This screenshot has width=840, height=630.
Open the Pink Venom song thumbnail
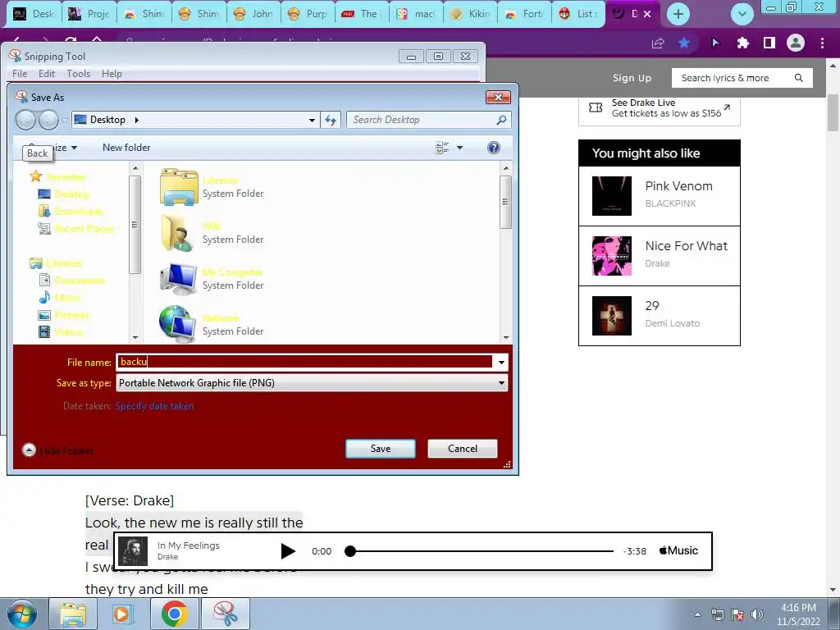click(x=611, y=196)
